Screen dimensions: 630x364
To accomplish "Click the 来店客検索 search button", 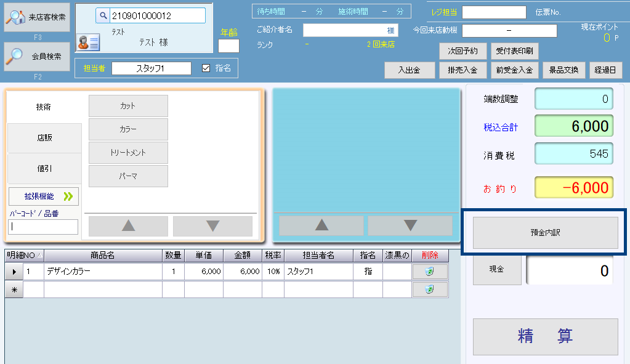I will tap(37, 17).
